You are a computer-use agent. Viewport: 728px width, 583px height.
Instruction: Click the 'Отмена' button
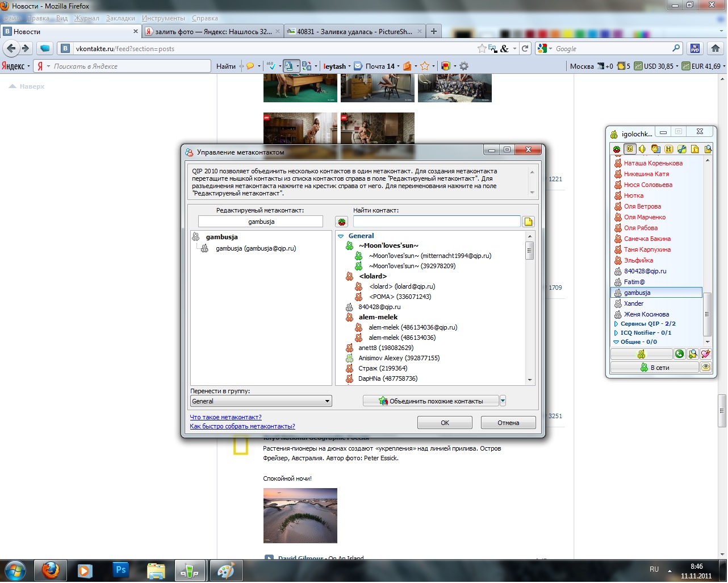coord(508,423)
